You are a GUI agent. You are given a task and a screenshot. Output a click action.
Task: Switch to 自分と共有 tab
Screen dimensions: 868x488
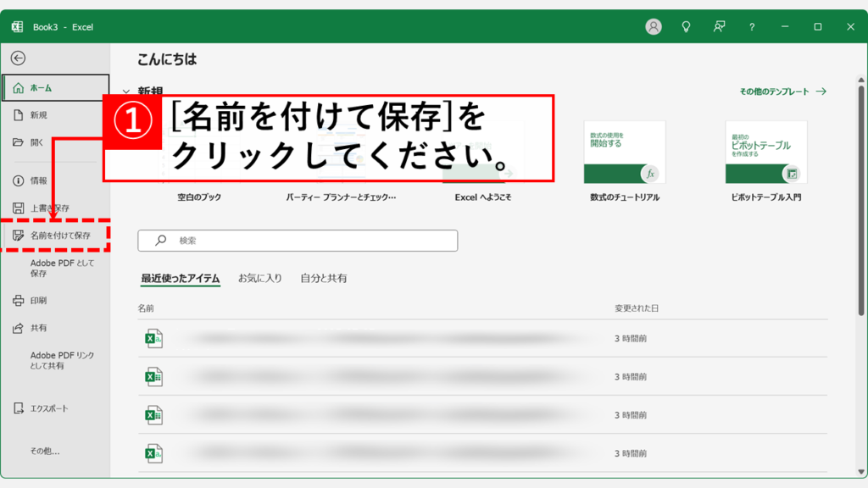324,278
